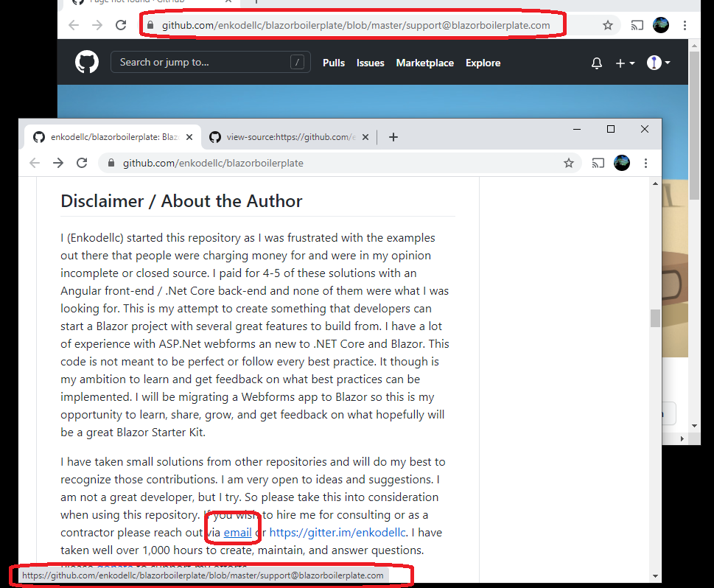
Task: Select Pulls in the GitHub navigation
Action: [x=333, y=63]
